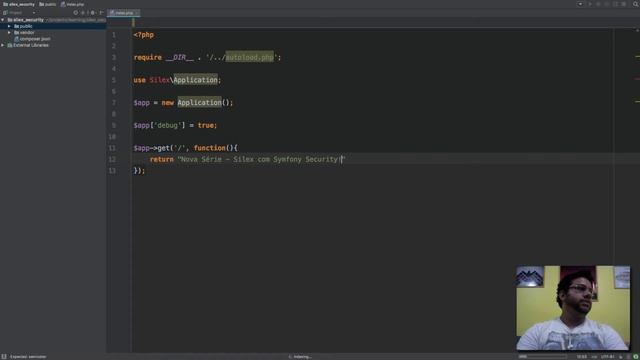Click the 'true' value on line 9
640x360 pixels.
coord(206,125)
